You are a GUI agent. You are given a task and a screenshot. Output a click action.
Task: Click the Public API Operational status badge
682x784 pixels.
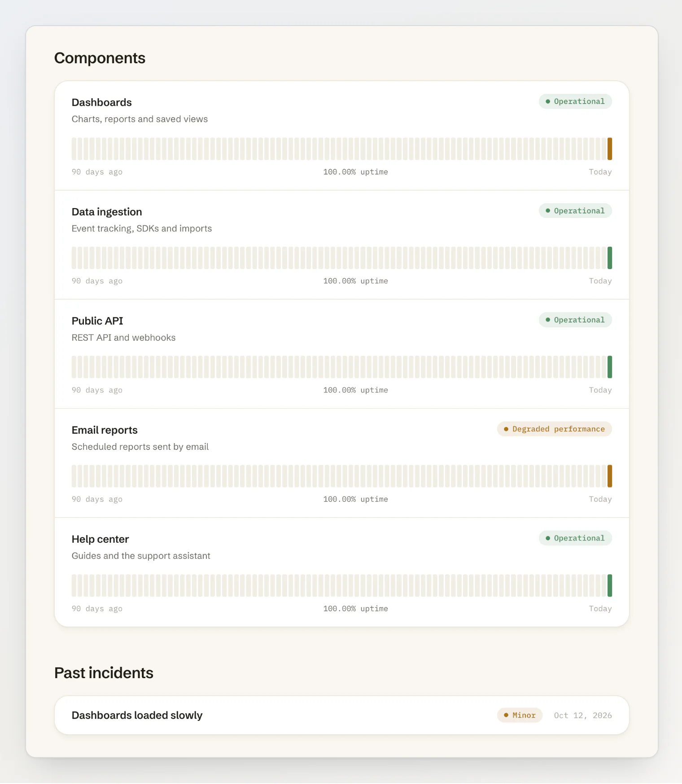(x=575, y=320)
